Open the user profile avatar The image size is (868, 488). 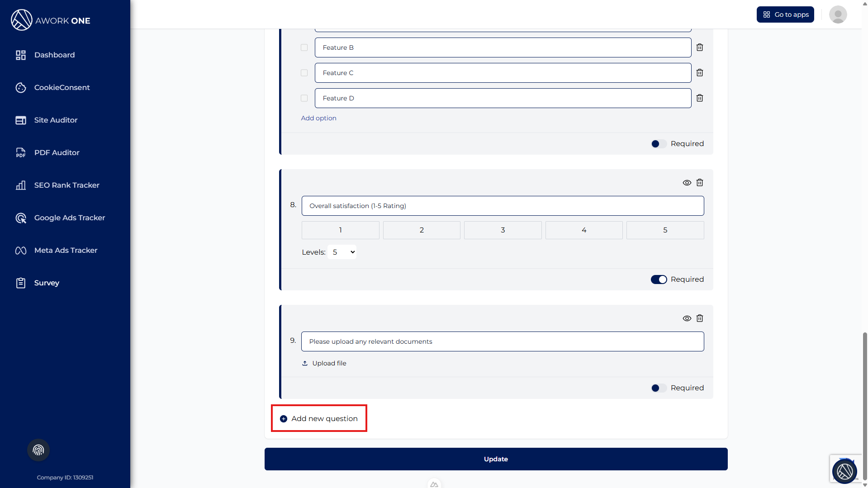(837, 14)
